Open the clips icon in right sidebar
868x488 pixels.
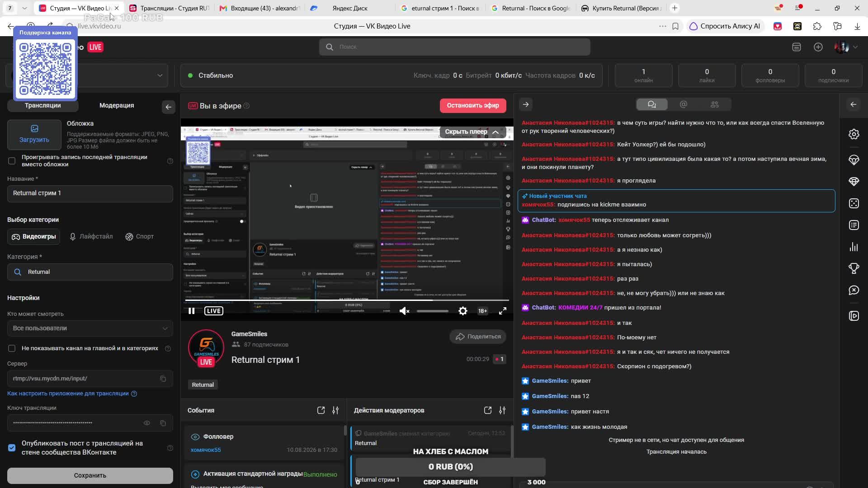click(x=854, y=316)
